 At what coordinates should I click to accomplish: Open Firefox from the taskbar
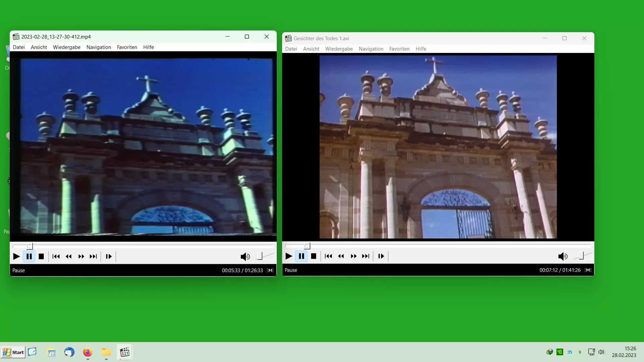88,352
